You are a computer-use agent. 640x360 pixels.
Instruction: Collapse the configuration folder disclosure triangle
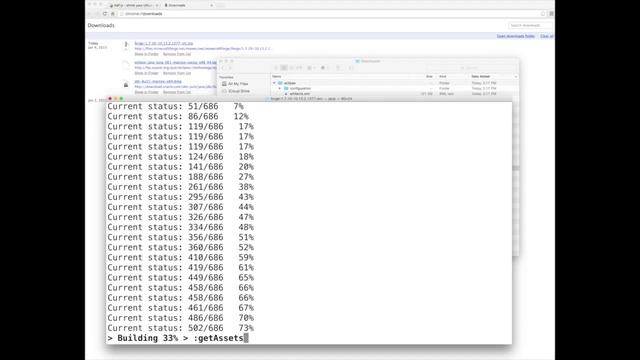280,89
